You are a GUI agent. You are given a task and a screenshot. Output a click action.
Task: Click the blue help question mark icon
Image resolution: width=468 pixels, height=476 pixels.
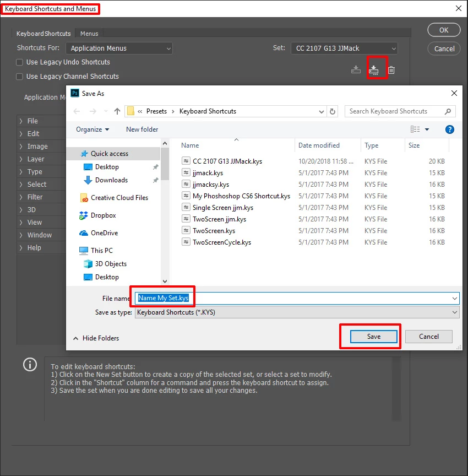coord(449,129)
